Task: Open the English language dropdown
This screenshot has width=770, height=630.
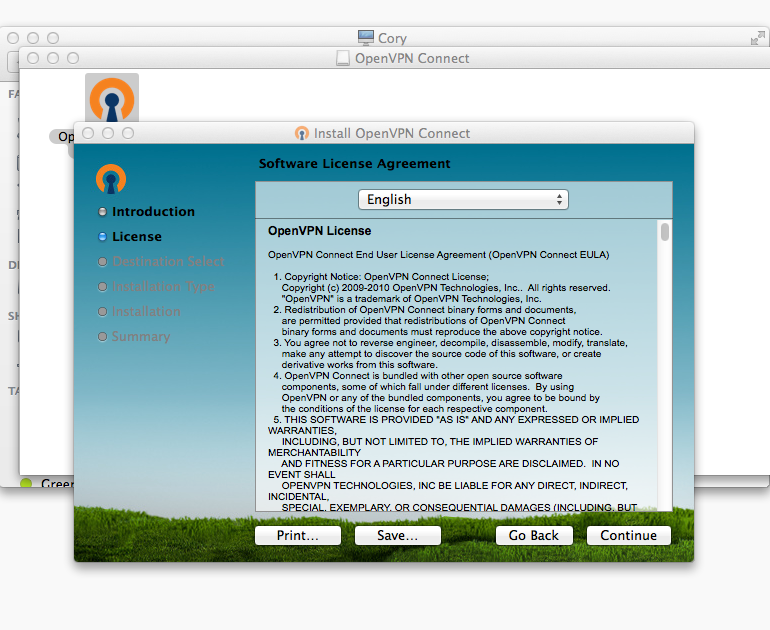Action: point(463,199)
